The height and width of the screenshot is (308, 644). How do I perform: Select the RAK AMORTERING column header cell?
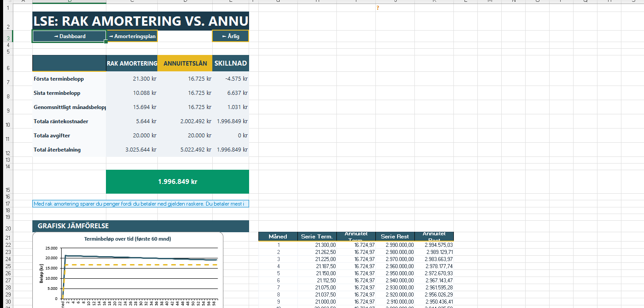tap(132, 63)
